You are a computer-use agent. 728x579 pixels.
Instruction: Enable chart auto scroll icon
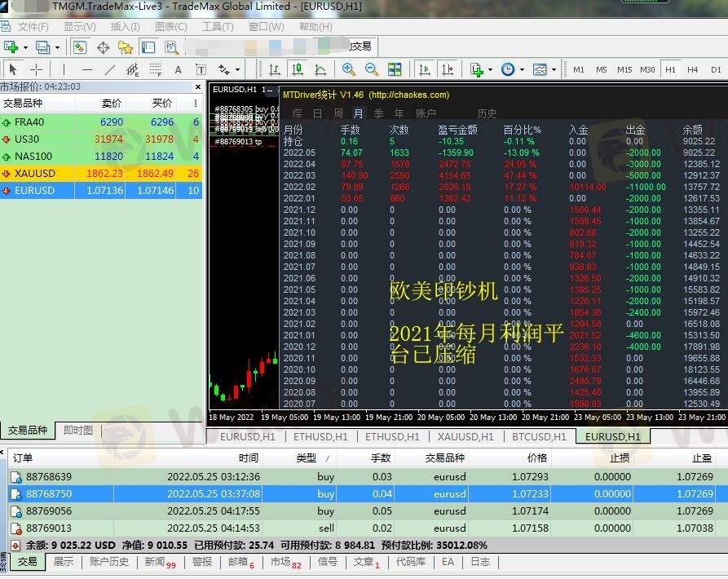tap(424, 69)
